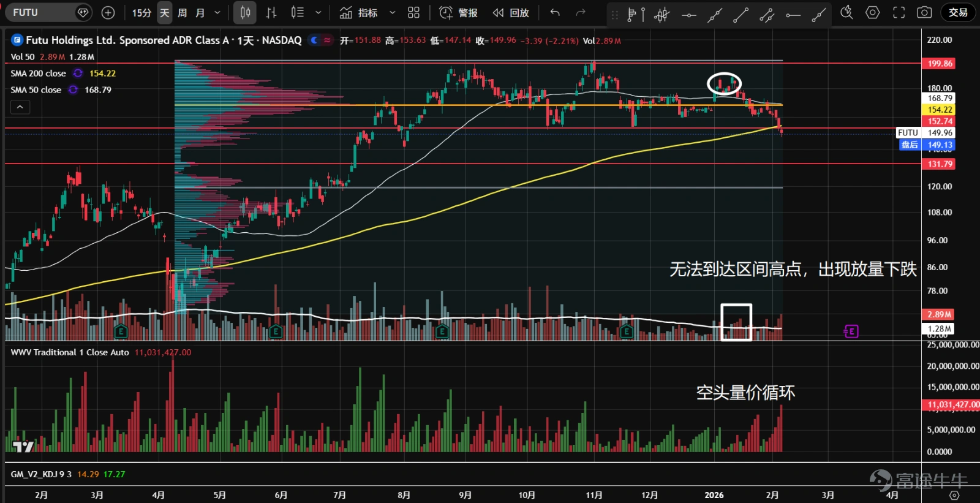Click the redo arrow
Image resolution: width=980 pixels, height=503 pixels.
pyautogui.click(x=581, y=12)
